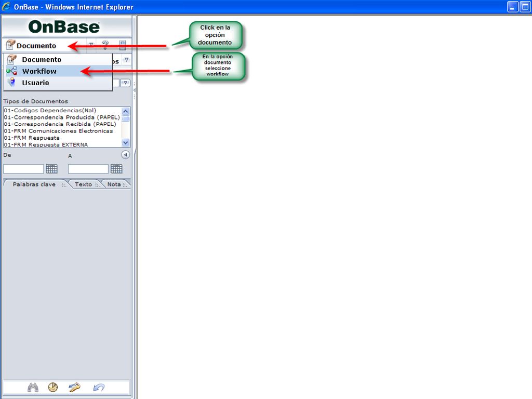
Task: Click the blue undo arrow icon
Action: 99,387
